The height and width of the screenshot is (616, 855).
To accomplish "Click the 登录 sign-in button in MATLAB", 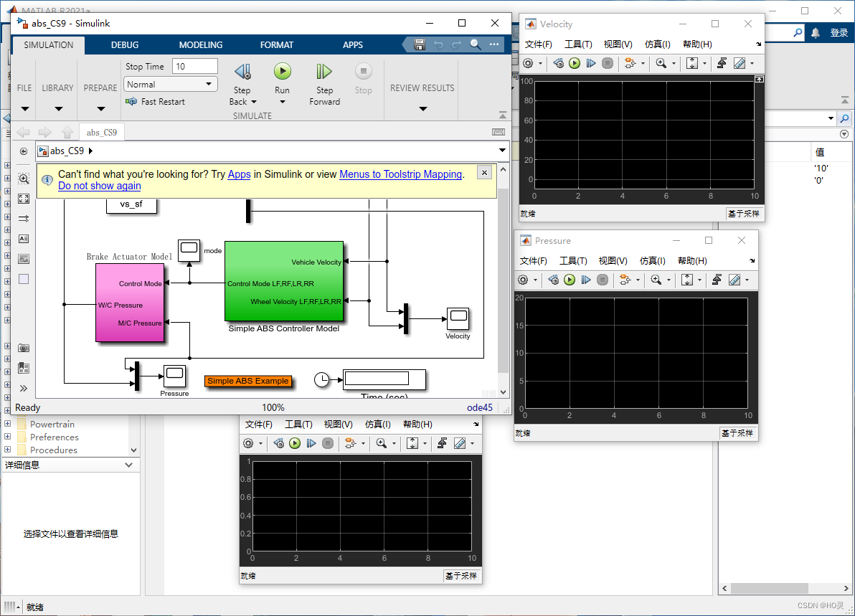I will pos(839,33).
